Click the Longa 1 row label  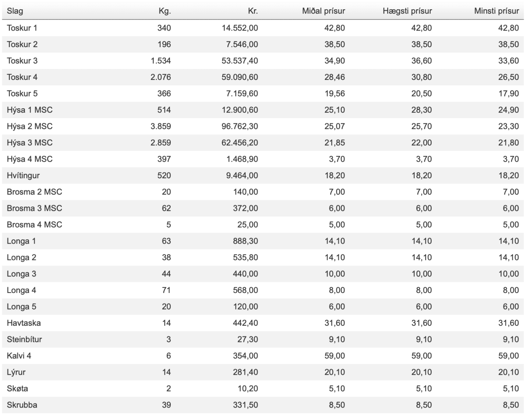click(21, 241)
